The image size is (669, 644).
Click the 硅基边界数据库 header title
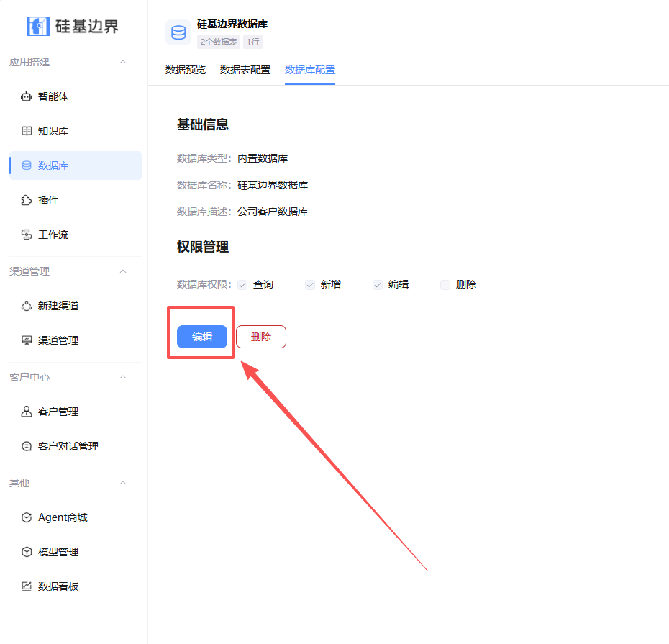point(232,24)
